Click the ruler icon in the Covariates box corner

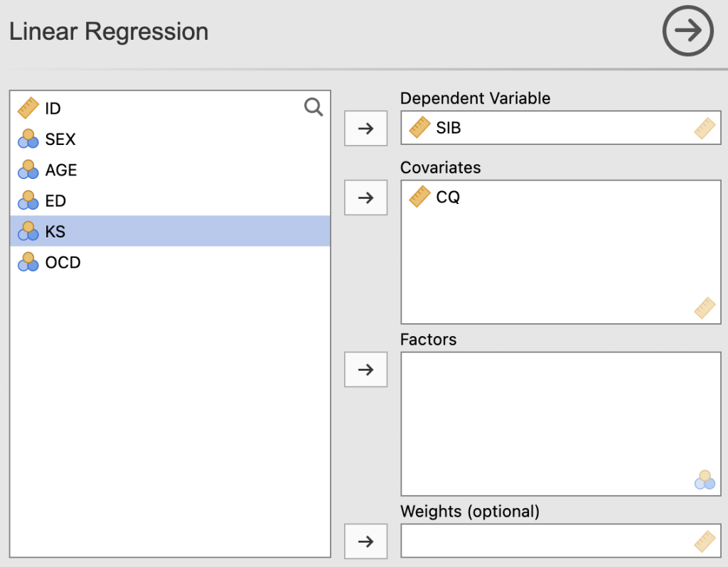(705, 308)
